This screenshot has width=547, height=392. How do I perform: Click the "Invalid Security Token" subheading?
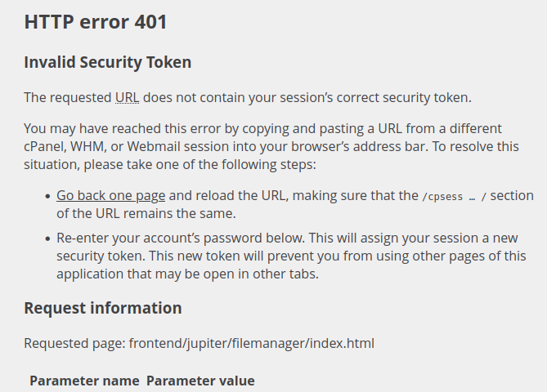click(107, 62)
